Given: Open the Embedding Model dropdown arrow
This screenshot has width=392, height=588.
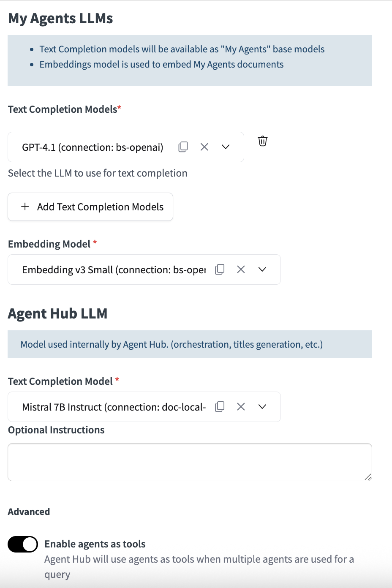Looking at the screenshot, I should [x=262, y=269].
